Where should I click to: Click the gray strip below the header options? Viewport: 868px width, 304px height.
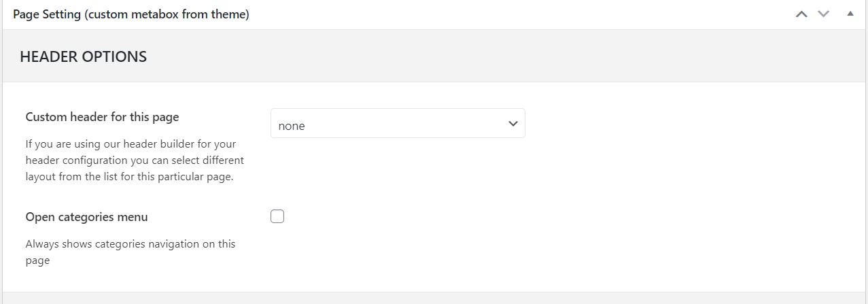pyautogui.click(x=435, y=298)
